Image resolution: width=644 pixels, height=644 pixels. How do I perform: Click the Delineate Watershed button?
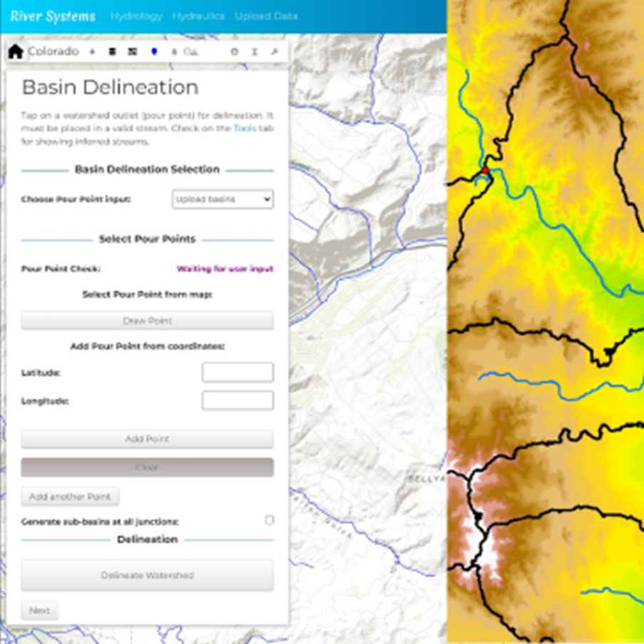tap(147, 575)
